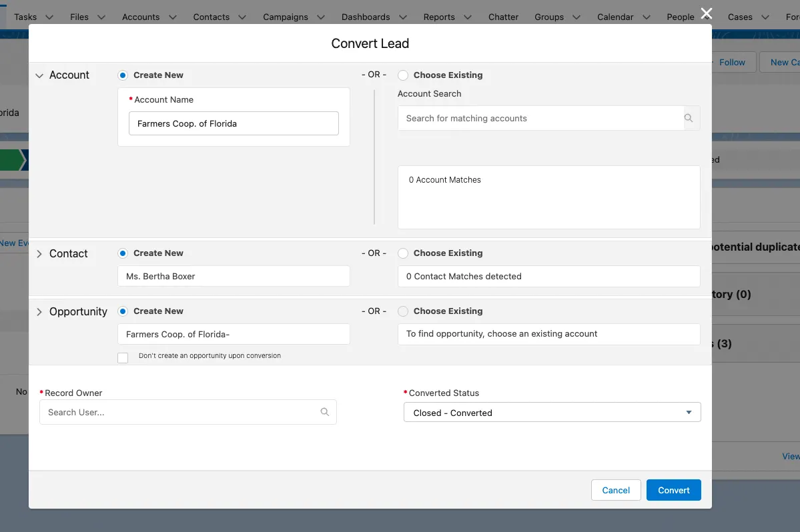Go to the Dashboards tab
The image size is (800, 532).
click(x=366, y=17)
